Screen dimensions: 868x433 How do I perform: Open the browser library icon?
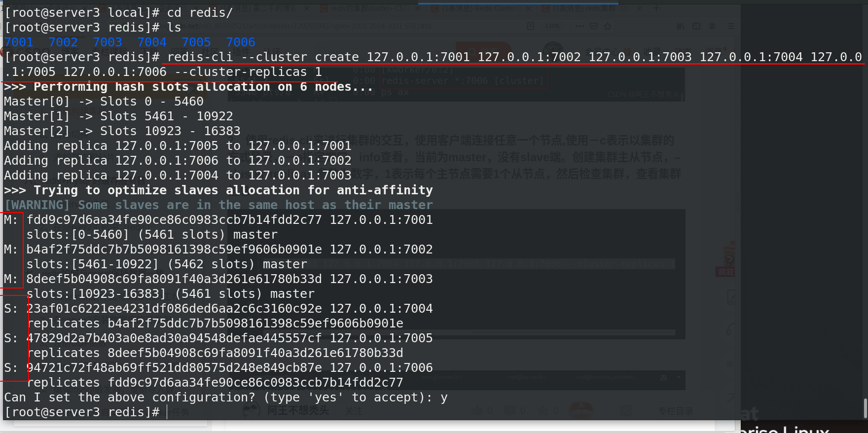(681, 26)
